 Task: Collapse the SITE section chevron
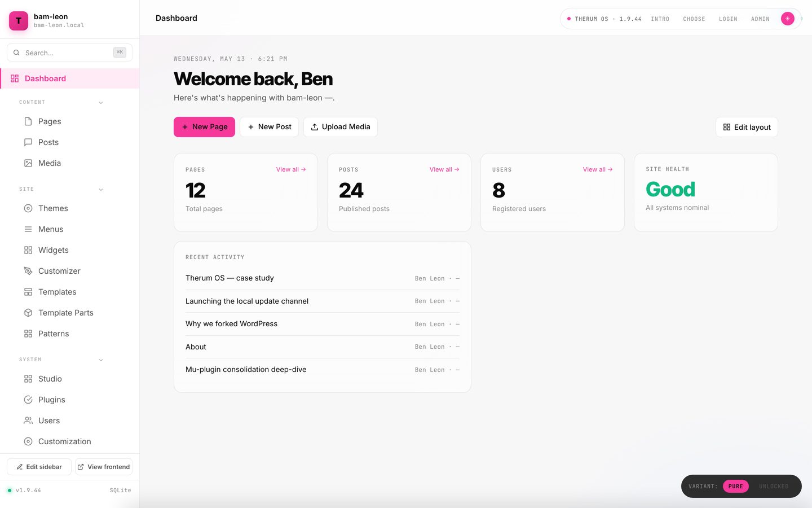pos(101,190)
